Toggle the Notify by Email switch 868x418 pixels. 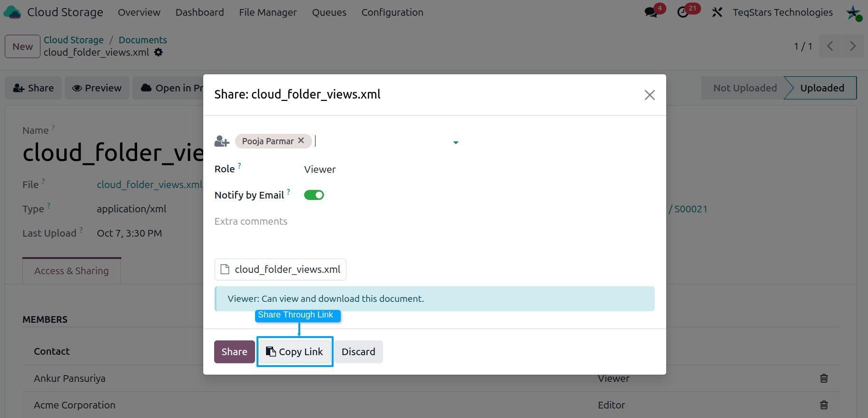click(314, 195)
